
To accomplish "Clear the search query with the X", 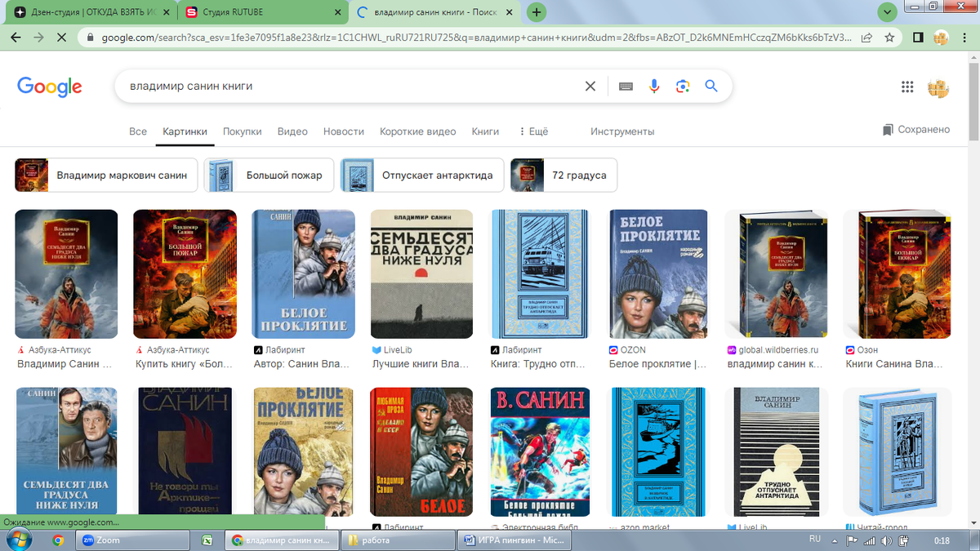I will (590, 86).
